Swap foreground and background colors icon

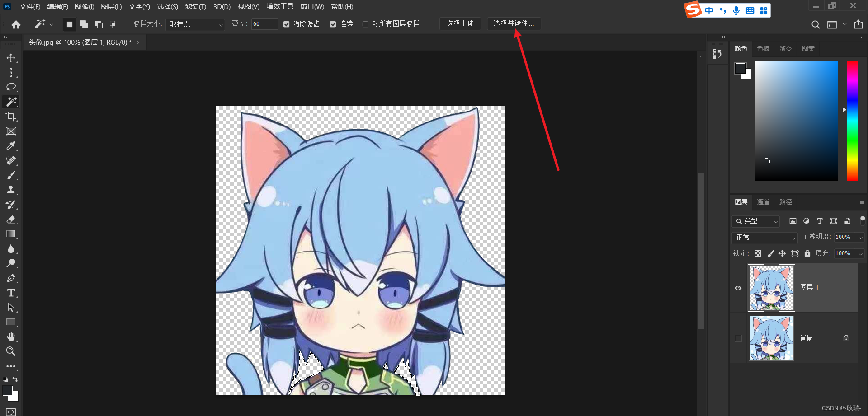point(15,379)
